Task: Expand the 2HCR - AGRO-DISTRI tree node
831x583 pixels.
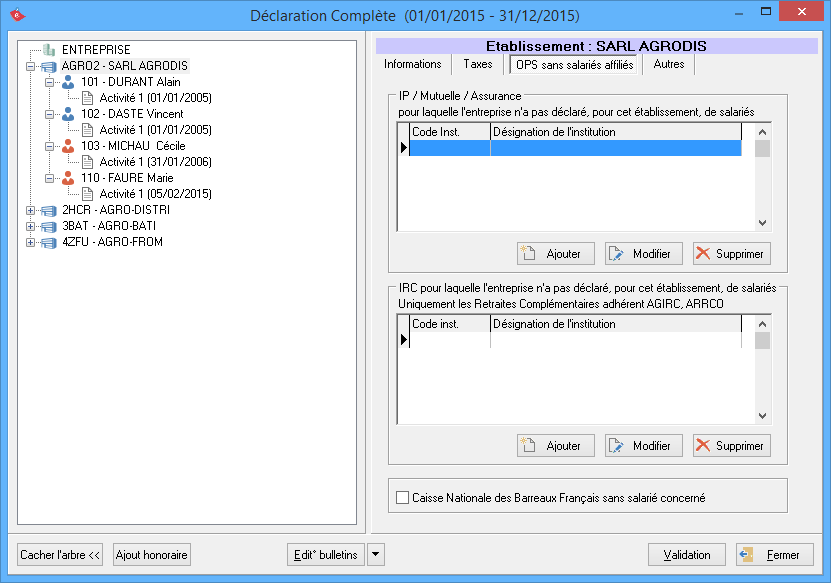Action: click(30, 210)
